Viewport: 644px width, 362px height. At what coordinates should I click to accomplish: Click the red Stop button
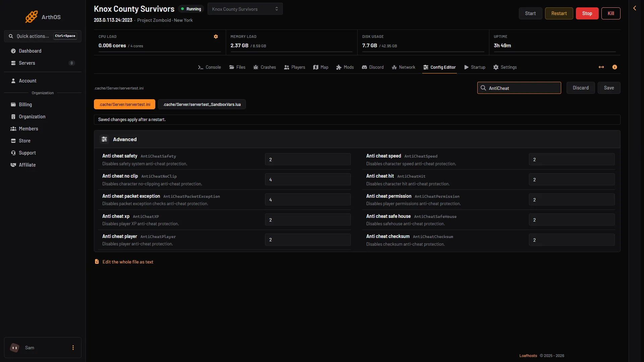pyautogui.click(x=587, y=13)
